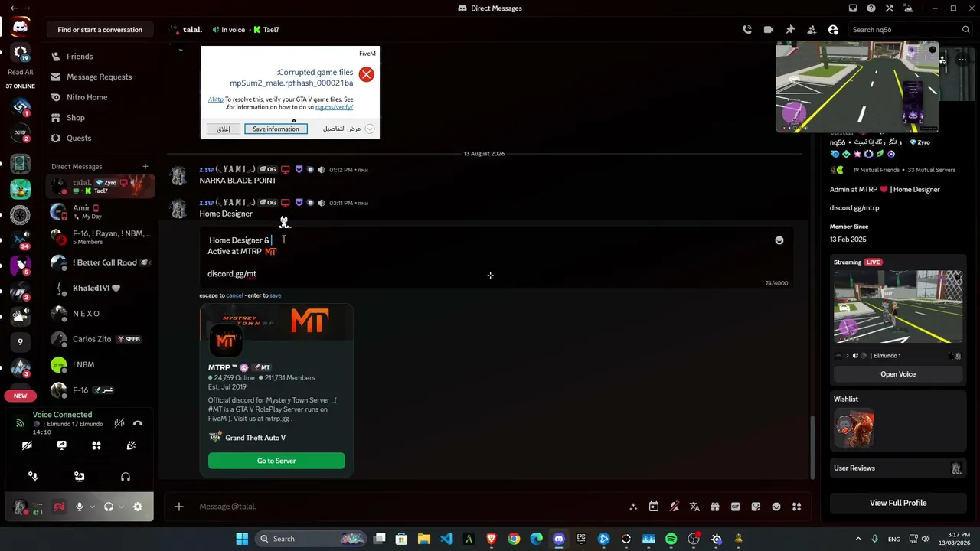
Task: Open Discord help question mark icon
Action: point(871,8)
